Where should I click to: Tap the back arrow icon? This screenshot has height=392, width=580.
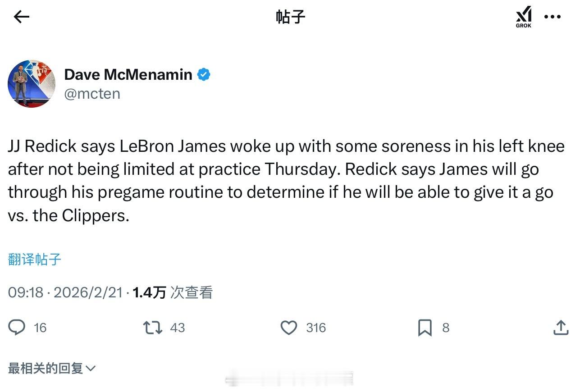pos(21,17)
